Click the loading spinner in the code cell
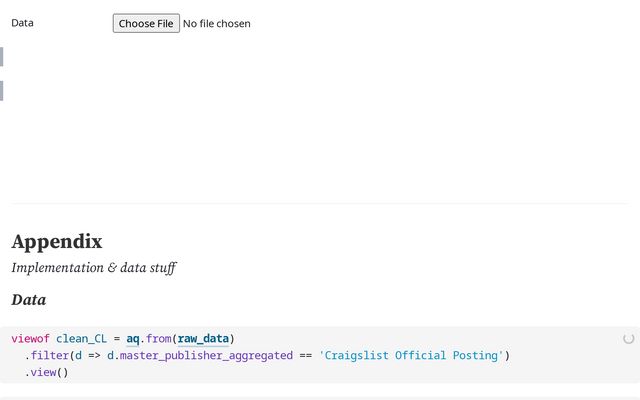This screenshot has width=640, height=400. (628, 339)
